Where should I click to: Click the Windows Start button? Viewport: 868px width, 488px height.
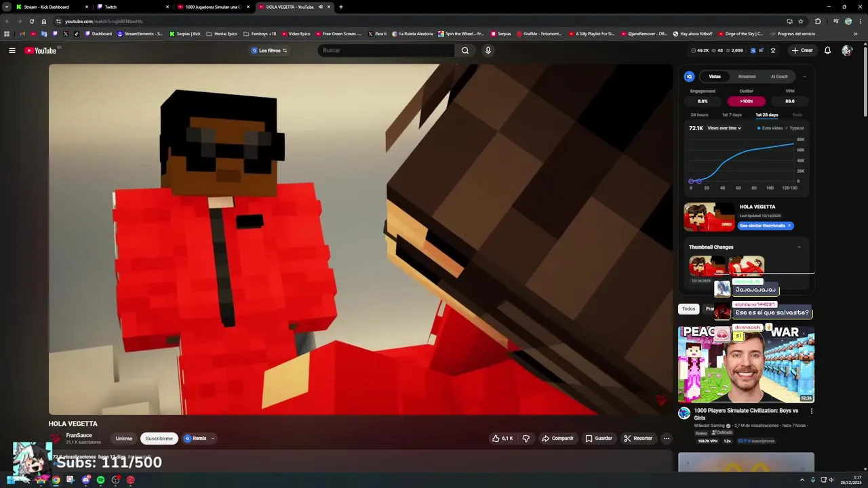(11, 480)
